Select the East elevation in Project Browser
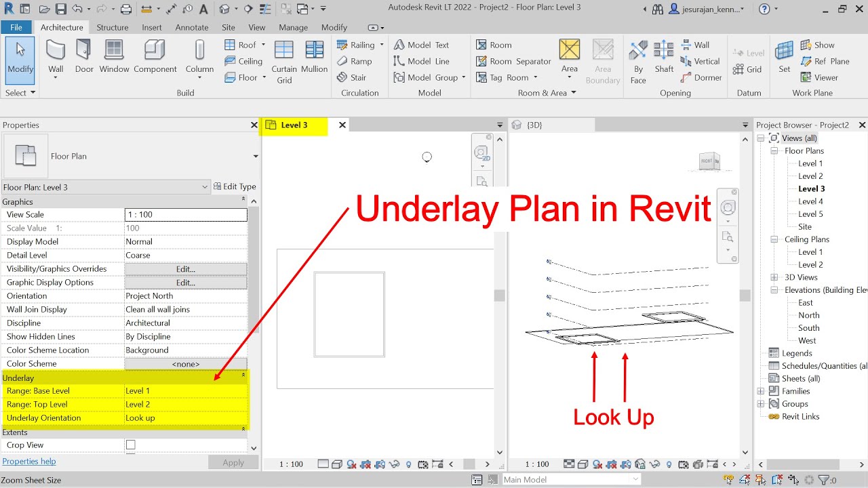The height and width of the screenshot is (488, 868). pyautogui.click(x=806, y=302)
